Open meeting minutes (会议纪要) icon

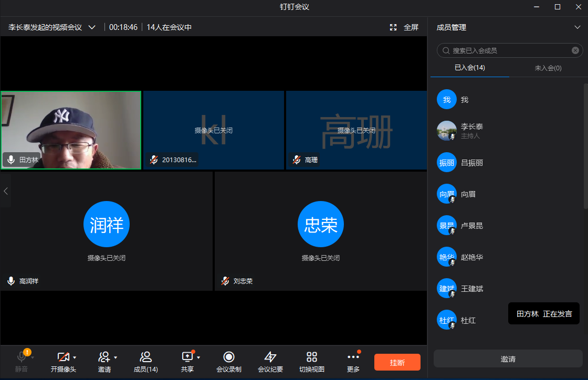coord(270,357)
